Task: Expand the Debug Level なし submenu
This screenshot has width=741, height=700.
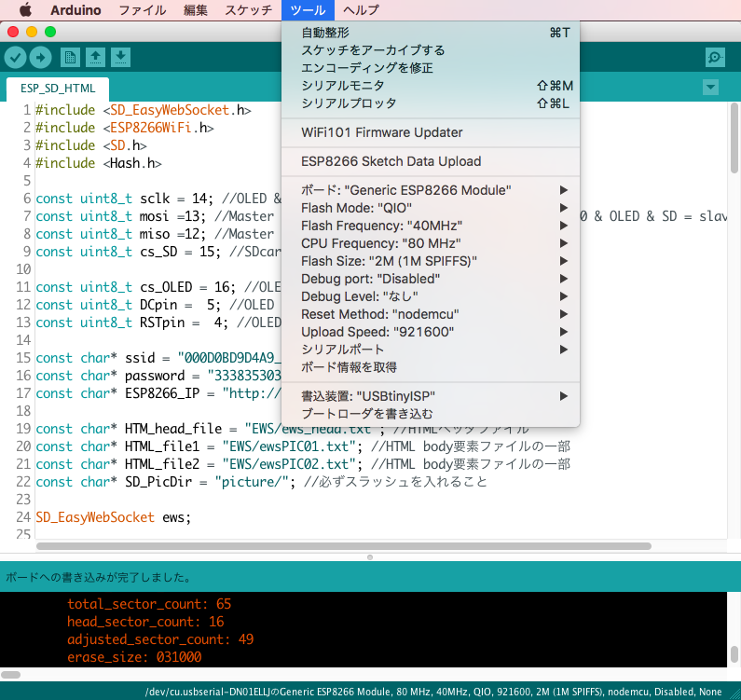Action: coord(431,296)
